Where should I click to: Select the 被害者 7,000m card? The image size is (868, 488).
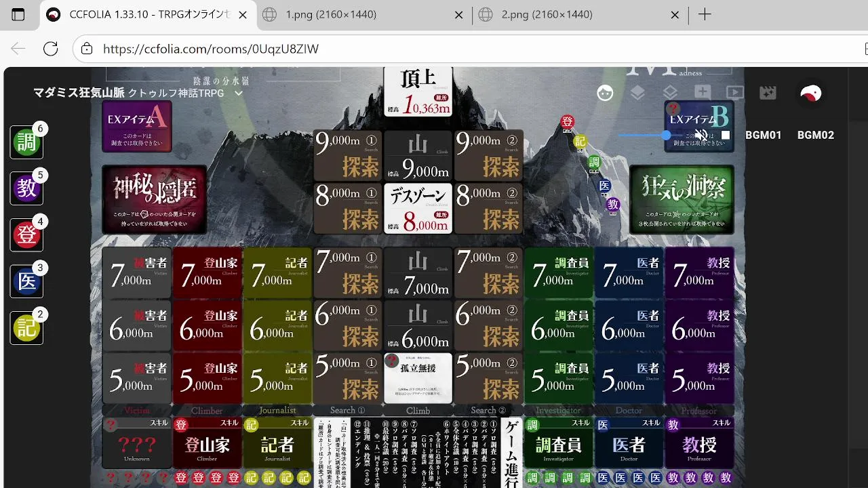pyautogui.click(x=136, y=272)
